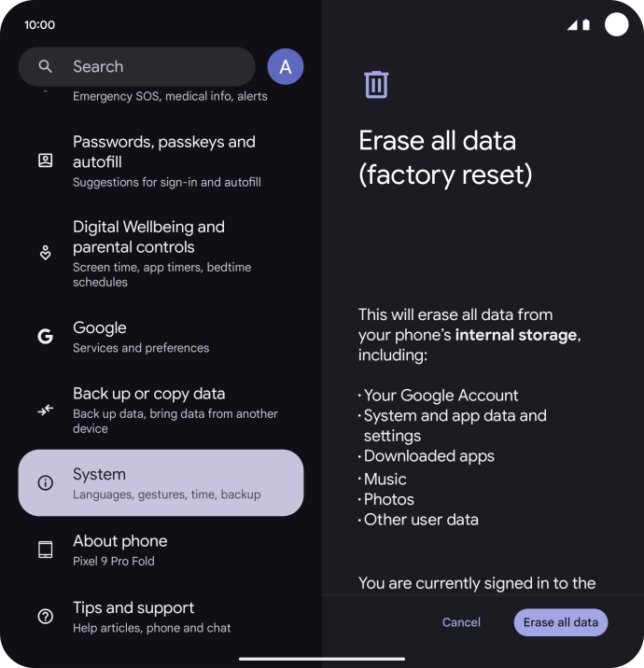Tap the System info icon
The width and height of the screenshot is (644, 668).
tap(46, 483)
